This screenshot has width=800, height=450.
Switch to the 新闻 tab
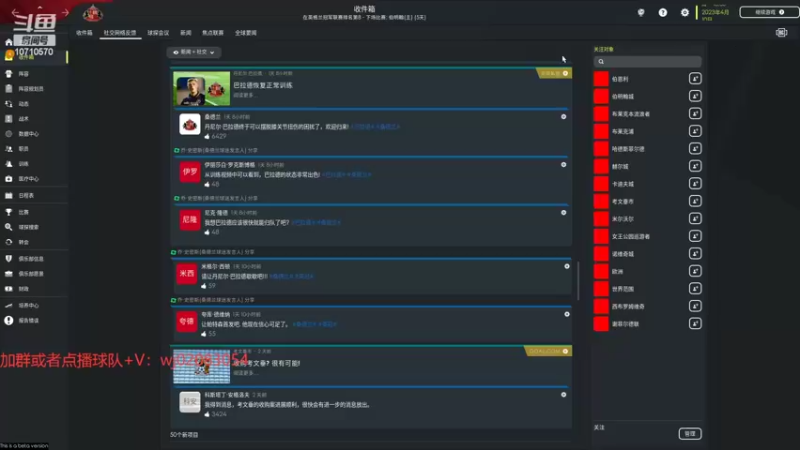tap(186, 33)
